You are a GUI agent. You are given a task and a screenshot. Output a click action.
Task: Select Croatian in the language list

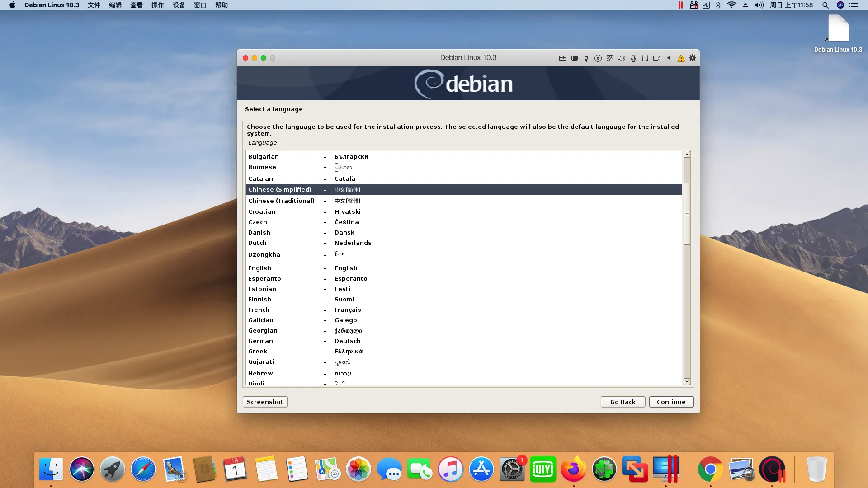tap(464, 211)
